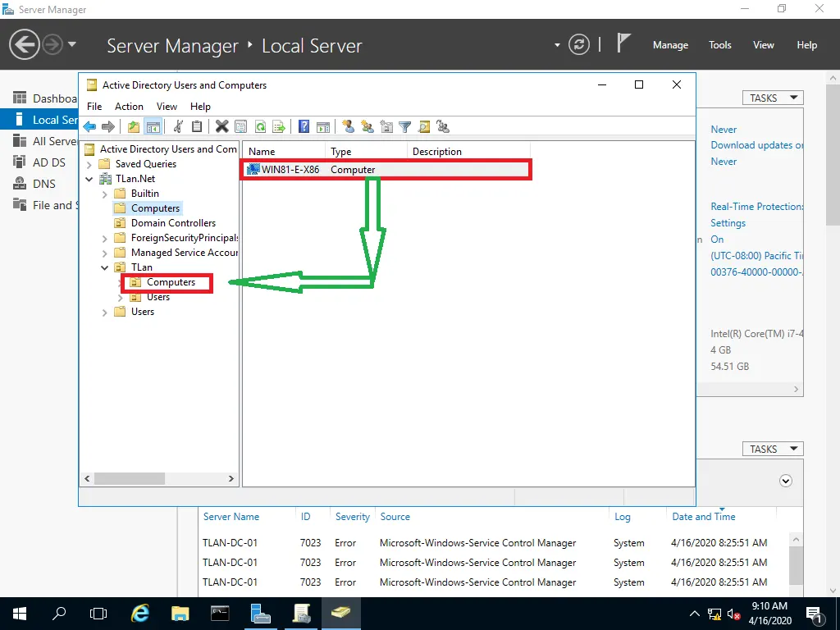This screenshot has width=840, height=630.
Task: Toggle Show/Hide Action Pane toolbar icon
Action: tap(323, 127)
